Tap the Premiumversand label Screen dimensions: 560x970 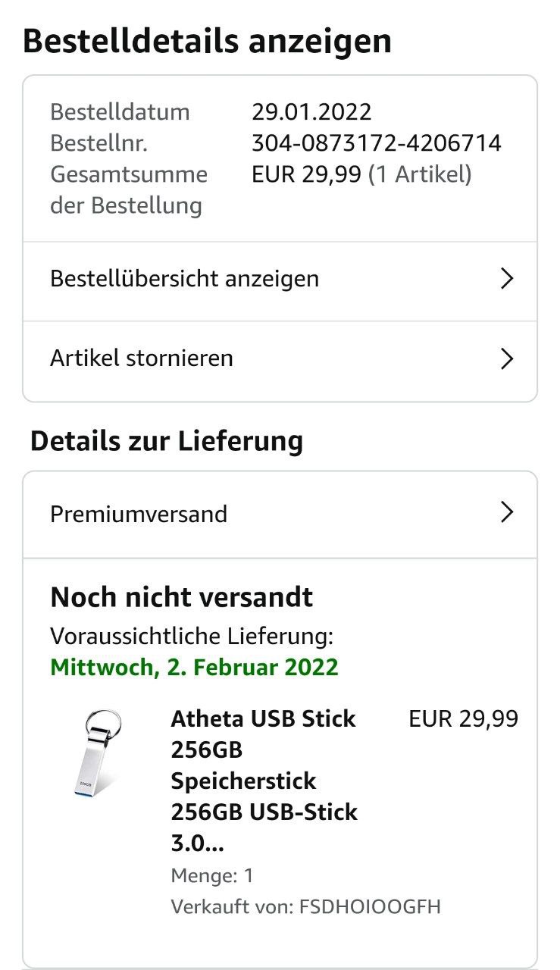[x=139, y=514]
